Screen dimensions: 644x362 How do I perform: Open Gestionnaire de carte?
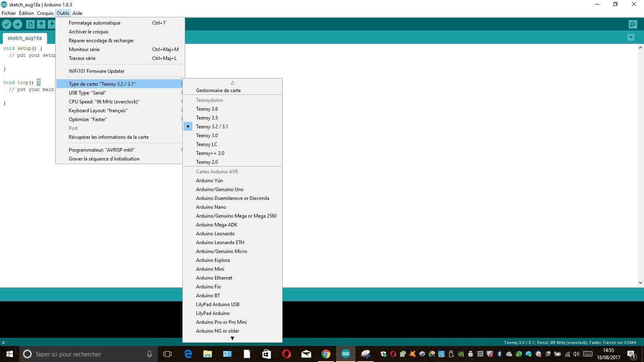232,90
